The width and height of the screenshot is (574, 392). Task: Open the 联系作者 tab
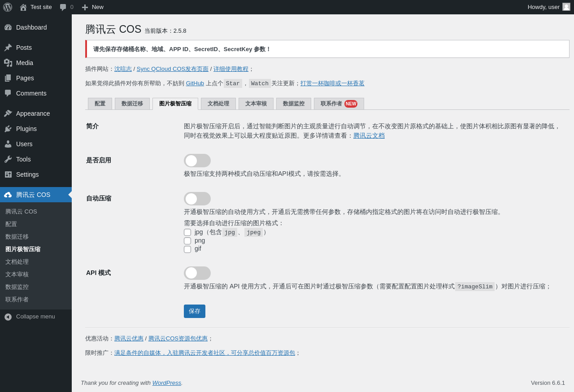(x=339, y=104)
